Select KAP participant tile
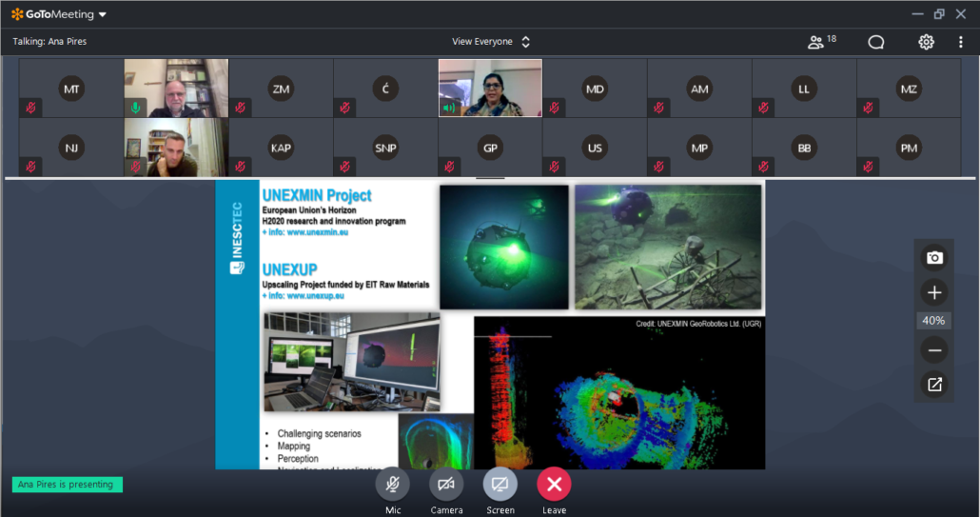The width and height of the screenshot is (980, 517). (x=281, y=148)
